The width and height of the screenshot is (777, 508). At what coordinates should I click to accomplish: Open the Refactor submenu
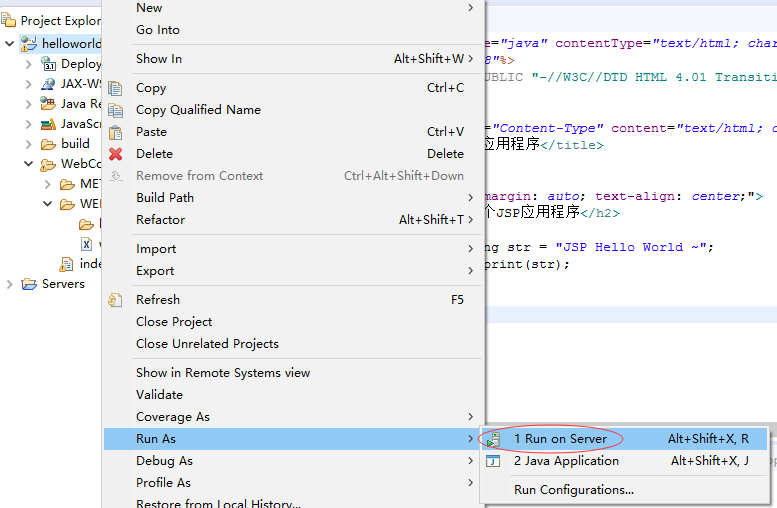pyautogui.click(x=292, y=220)
